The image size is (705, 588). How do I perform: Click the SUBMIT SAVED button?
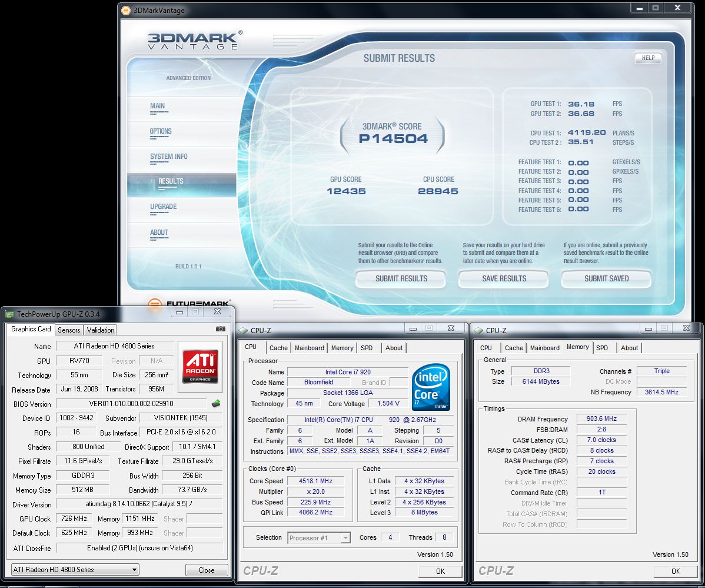point(607,279)
